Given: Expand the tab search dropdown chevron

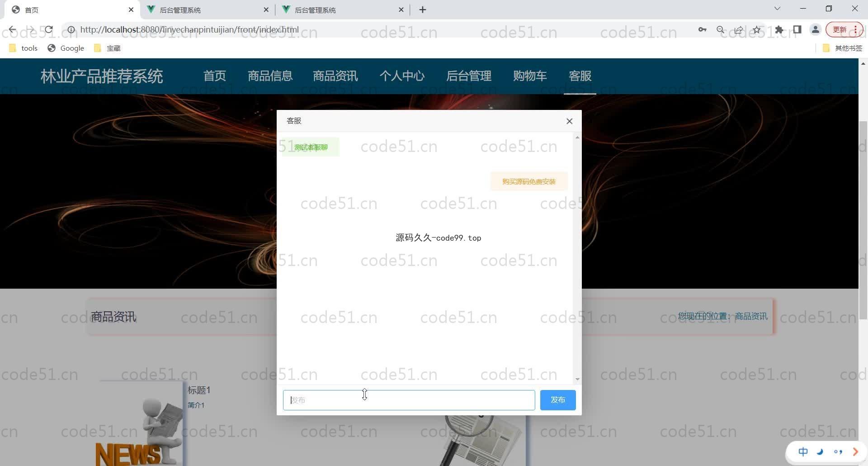Looking at the screenshot, I should click(x=777, y=9).
